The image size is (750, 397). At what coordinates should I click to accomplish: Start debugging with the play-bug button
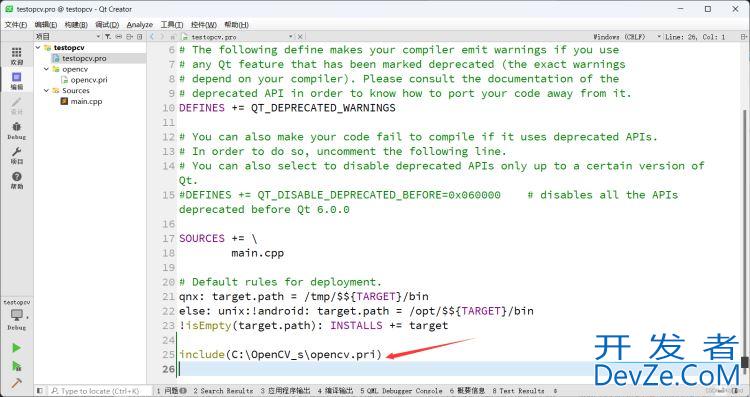16,366
